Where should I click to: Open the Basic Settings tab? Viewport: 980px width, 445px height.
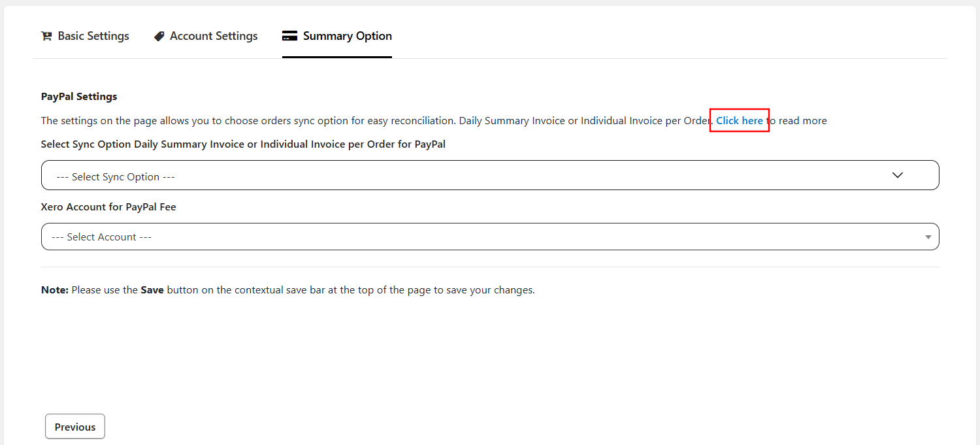coord(93,36)
